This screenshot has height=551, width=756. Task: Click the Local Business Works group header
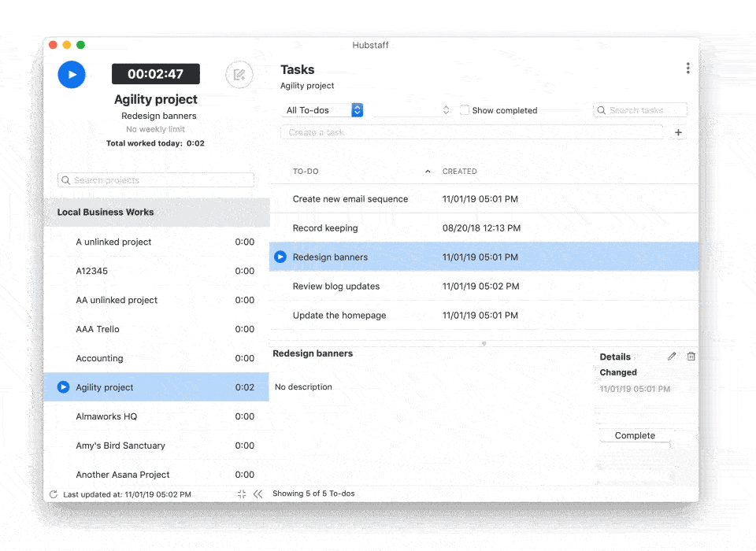coord(156,212)
